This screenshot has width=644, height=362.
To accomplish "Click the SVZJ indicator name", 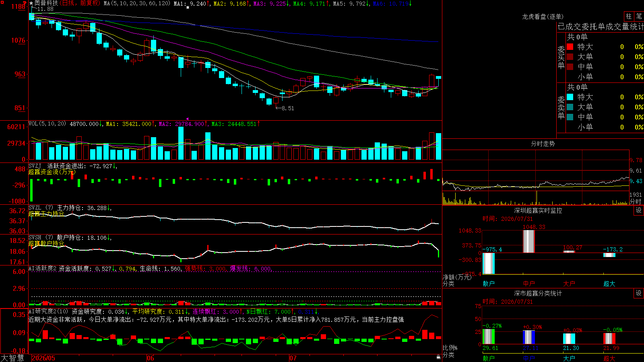I will tap(35, 166).
